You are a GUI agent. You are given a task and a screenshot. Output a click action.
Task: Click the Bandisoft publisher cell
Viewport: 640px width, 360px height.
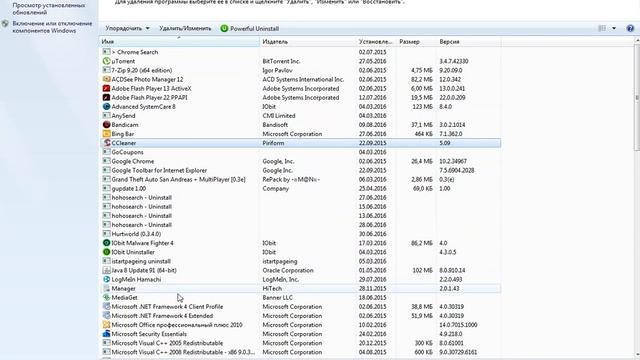275,124
